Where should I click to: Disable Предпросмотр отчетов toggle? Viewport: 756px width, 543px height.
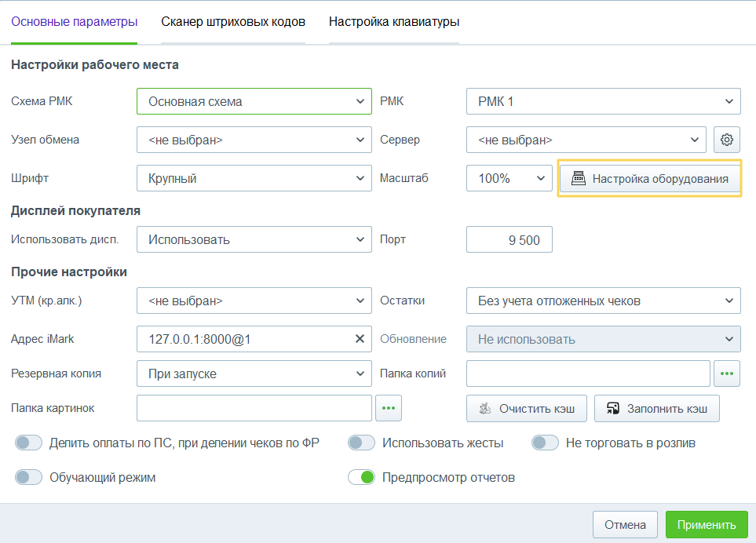coord(361,477)
